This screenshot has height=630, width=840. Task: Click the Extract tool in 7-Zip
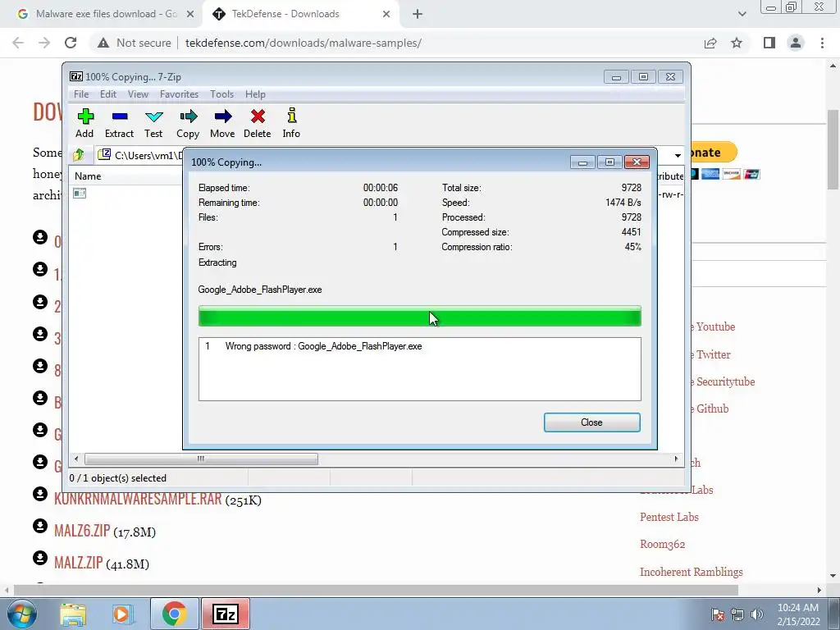(119, 123)
